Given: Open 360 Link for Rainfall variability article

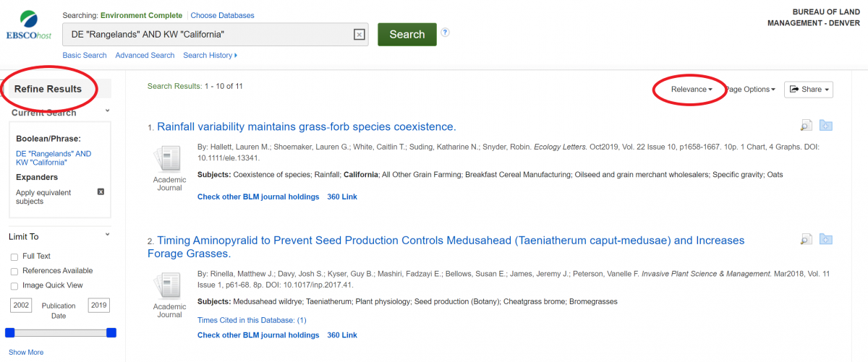Looking at the screenshot, I should point(342,197).
